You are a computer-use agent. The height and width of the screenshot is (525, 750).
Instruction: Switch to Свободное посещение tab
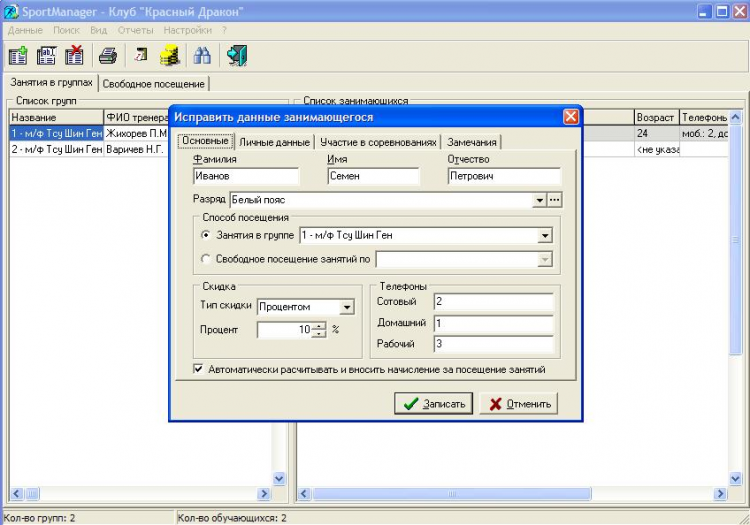154,84
